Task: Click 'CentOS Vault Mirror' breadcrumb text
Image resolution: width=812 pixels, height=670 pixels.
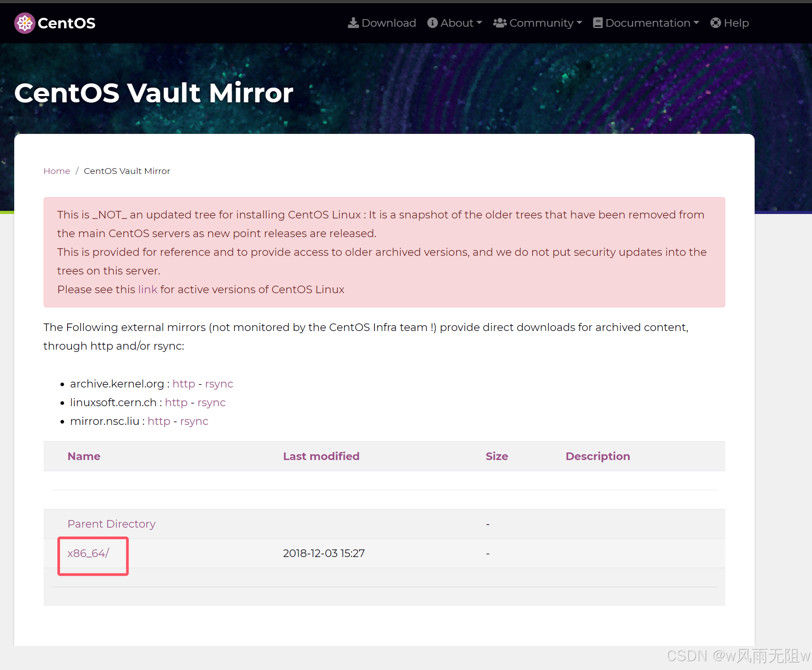Action: [127, 171]
